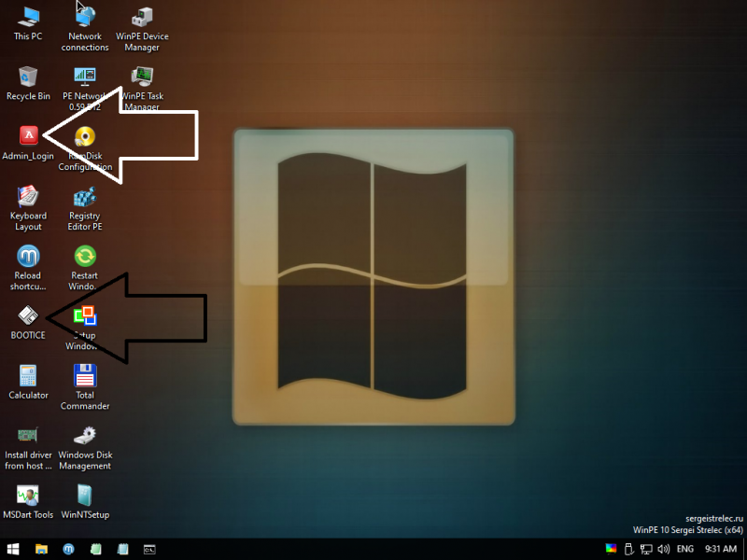
Task: Open Calculator desktop shortcut
Action: point(28,383)
